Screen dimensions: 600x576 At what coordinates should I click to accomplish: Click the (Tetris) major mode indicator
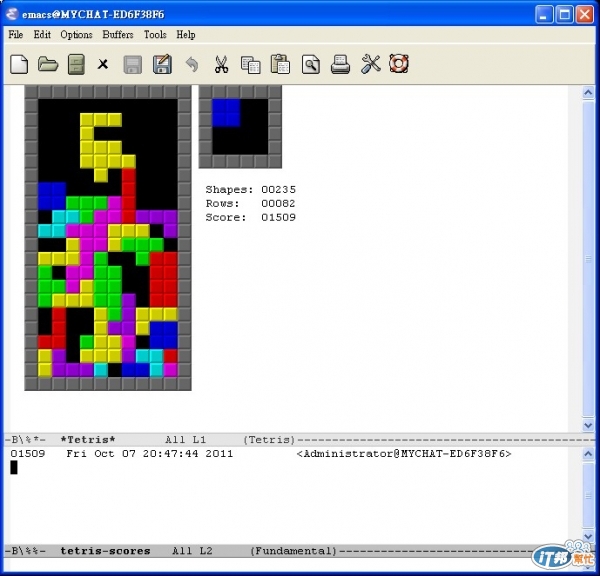click(x=269, y=440)
